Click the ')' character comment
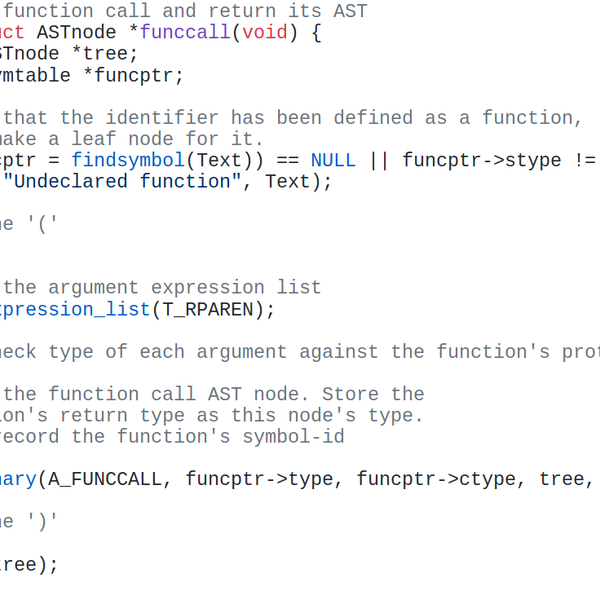 coord(42,522)
